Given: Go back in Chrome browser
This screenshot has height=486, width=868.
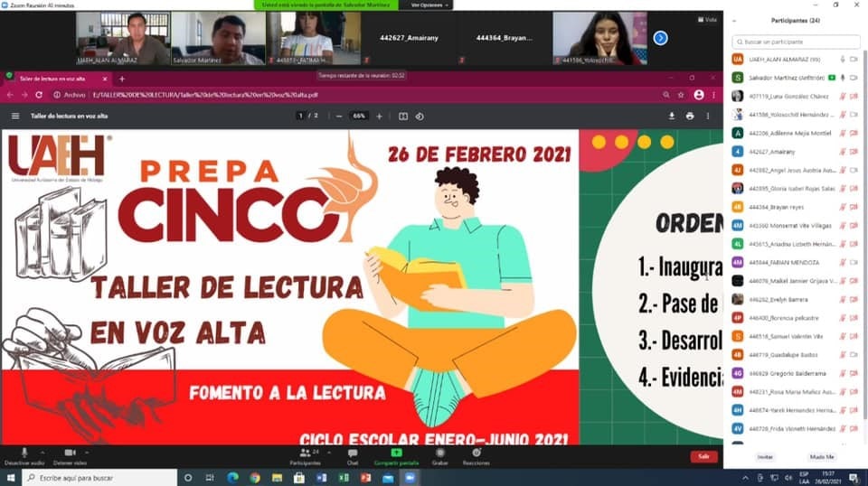Looking at the screenshot, I should tap(10, 95).
